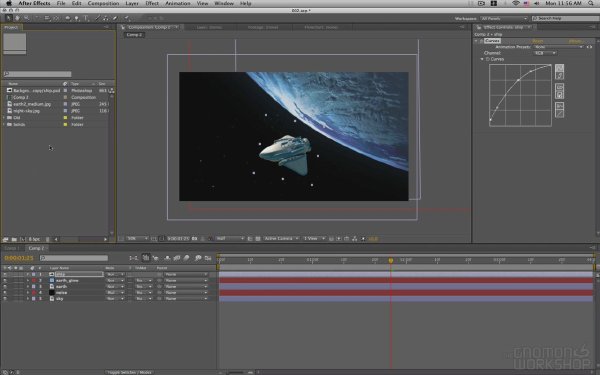
Task: Open the Animation menu
Action: [178, 3]
